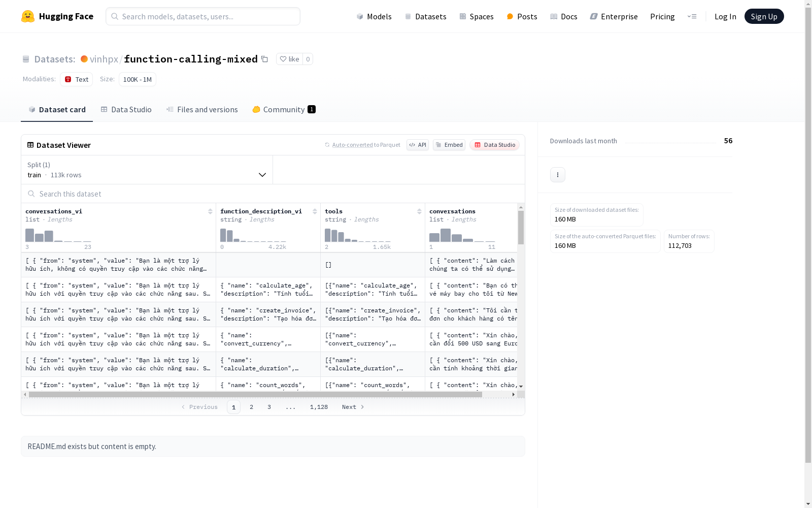This screenshot has width=812, height=508.
Task: Click the Text modality tag
Action: [x=77, y=79]
